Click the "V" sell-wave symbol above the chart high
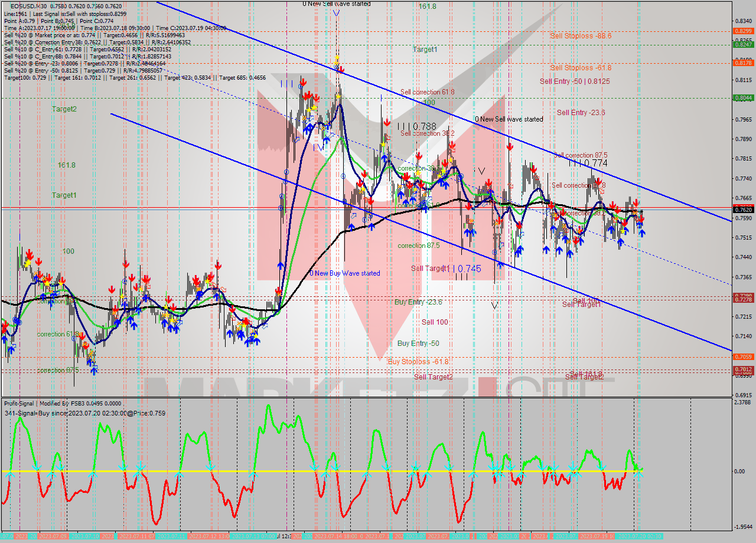Image resolution: width=756 pixels, height=543 pixels. [337, 13]
